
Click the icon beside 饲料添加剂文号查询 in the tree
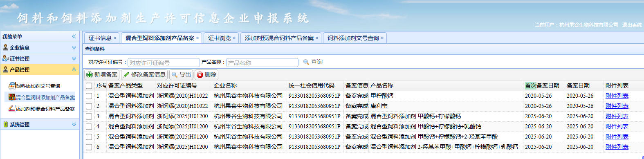(12, 86)
